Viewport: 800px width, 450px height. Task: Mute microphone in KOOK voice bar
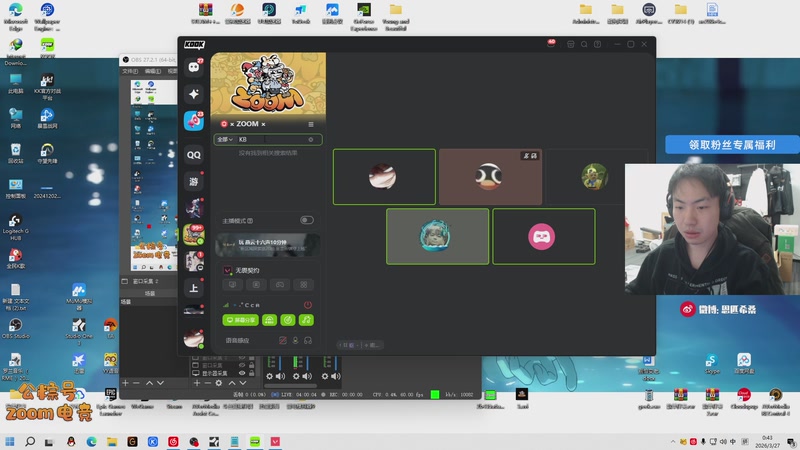[295, 340]
